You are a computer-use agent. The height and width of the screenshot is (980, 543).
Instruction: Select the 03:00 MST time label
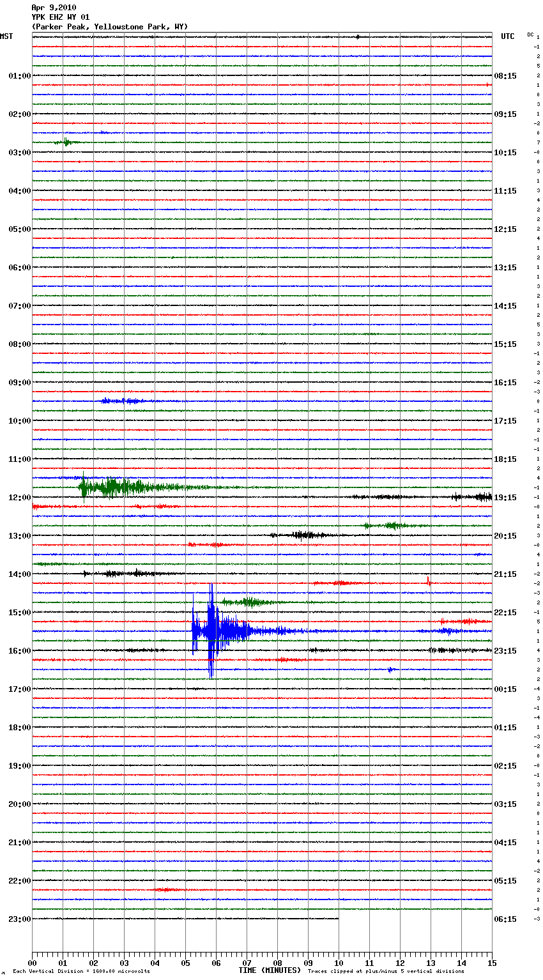[x=20, y=153]
